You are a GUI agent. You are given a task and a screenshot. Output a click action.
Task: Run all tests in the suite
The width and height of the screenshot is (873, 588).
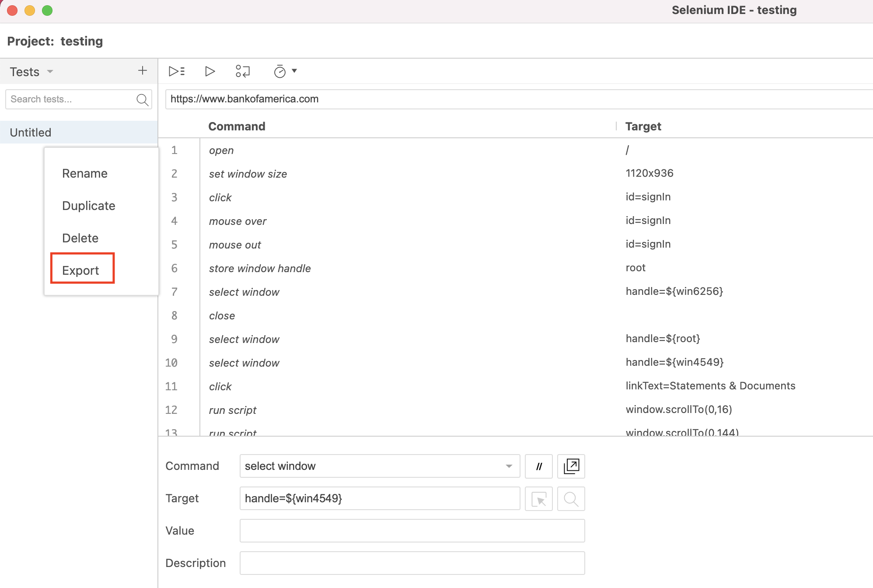click(x=176, y=71)
